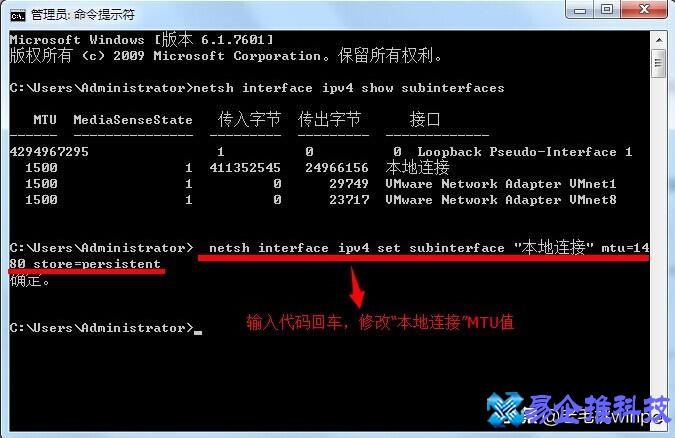The height and width of the screenshot is (438, 675).
Task: Open the command prompt system menu icon
Action: click(x=18, y=16)
